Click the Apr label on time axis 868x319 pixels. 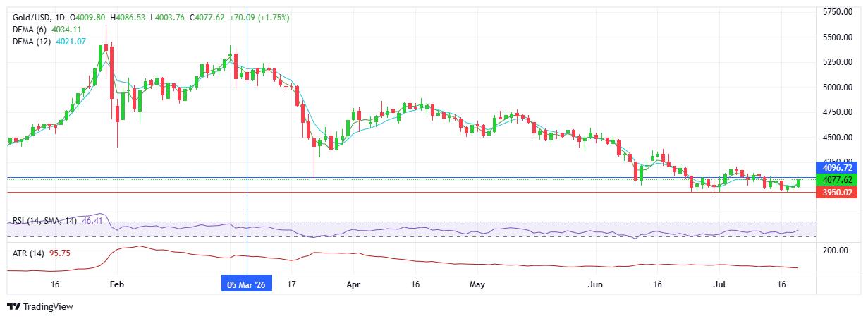[354, 285]
